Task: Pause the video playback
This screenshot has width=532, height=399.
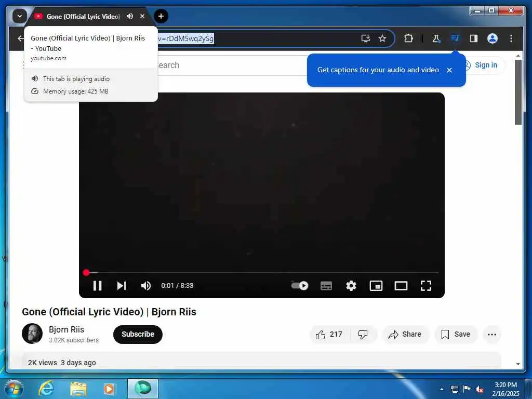Action: coord(97,286)
